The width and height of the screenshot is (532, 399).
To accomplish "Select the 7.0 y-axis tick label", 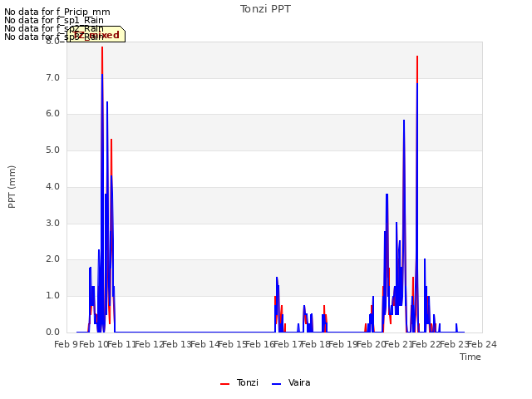I will click(52, 77).
